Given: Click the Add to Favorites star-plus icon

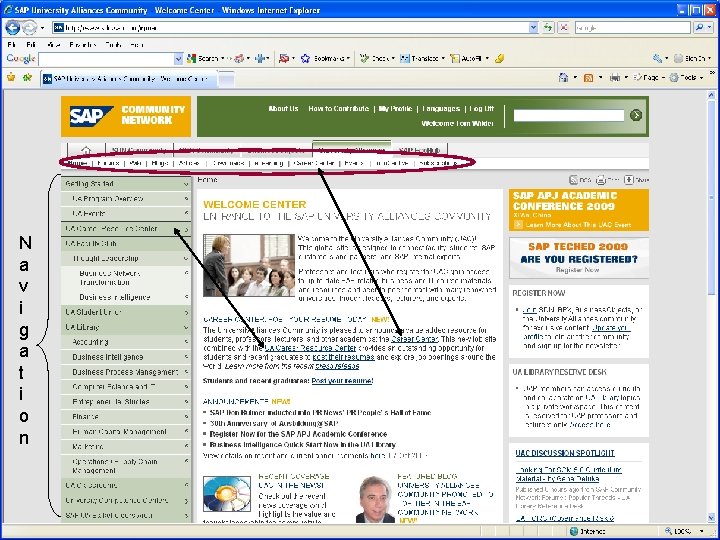Looking at the screenshot, I should click(x=27, y=78).
